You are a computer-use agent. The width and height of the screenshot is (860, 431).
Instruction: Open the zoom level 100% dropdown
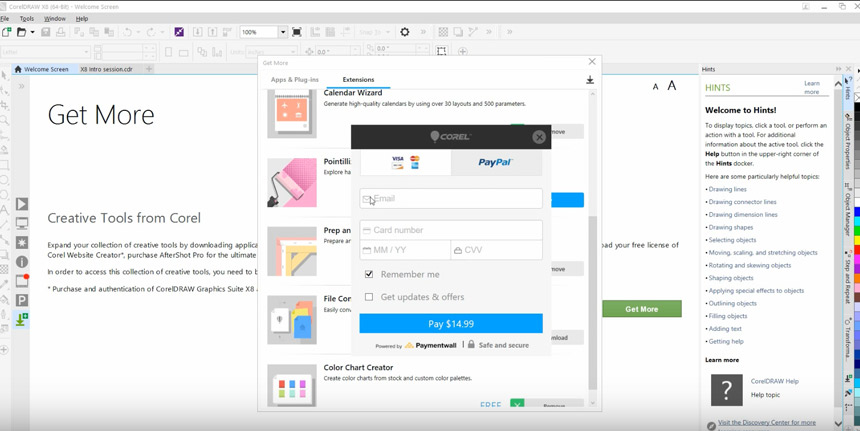283,32
